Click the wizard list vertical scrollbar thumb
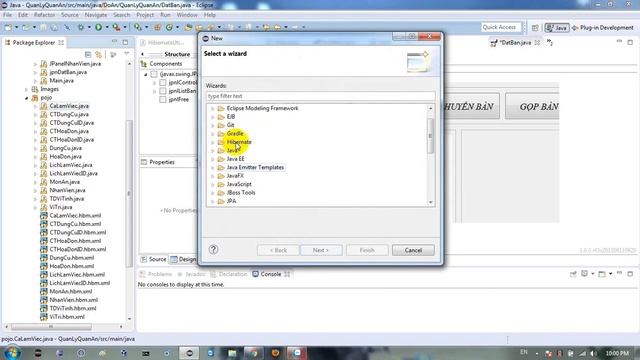 (x=430, y=136)
